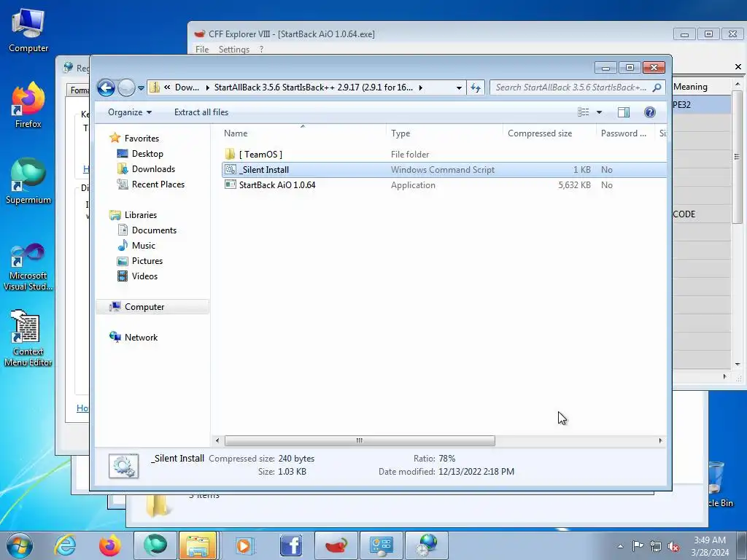Open Documents library
Screen dimensions: 747x560
[154, 230]
